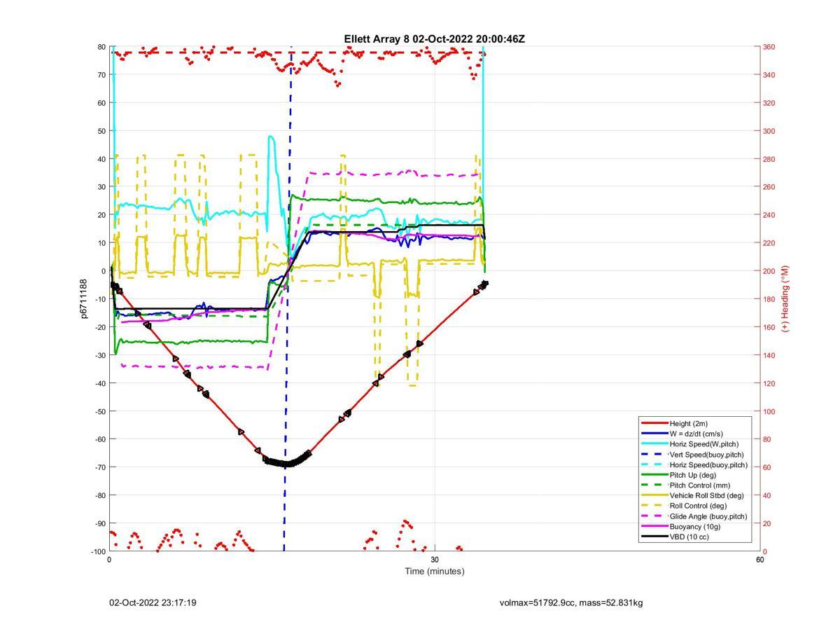Click the '(+) Heading (°M)' right axis label

tap(785, 298)
